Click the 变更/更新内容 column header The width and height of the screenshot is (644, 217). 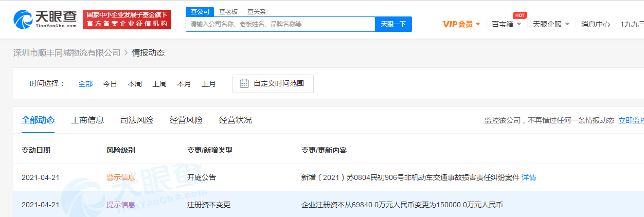324,150
